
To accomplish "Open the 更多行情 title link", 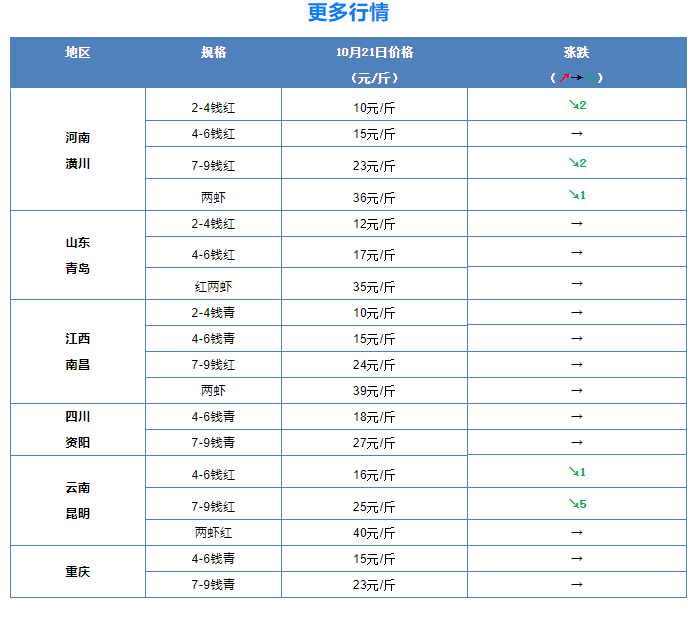I will (348, 13).
